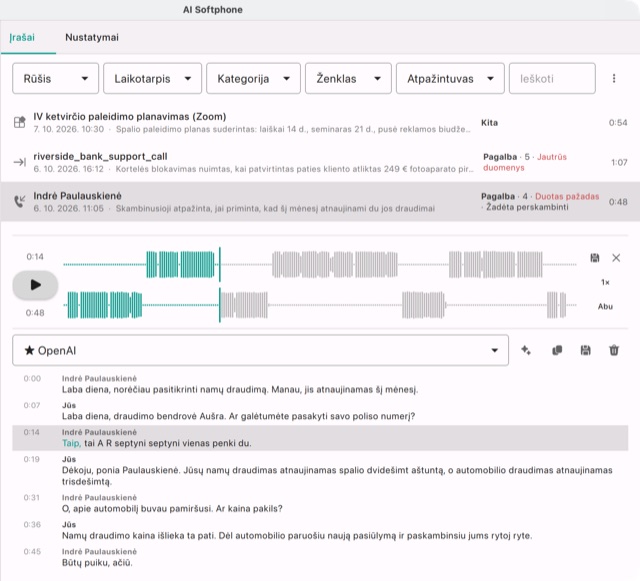Click the 0:31 transcript timestamp
Screen dimensions: 640x581
[31, 498]
